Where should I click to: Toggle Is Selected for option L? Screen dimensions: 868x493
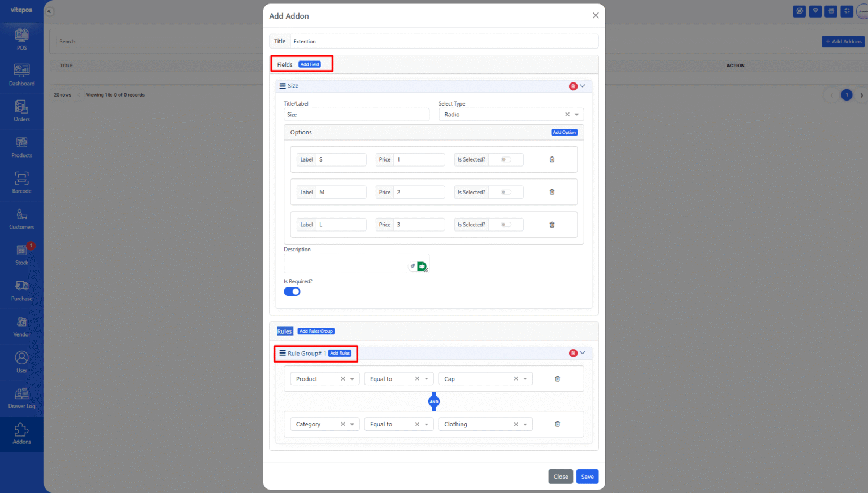pos(506,225)
